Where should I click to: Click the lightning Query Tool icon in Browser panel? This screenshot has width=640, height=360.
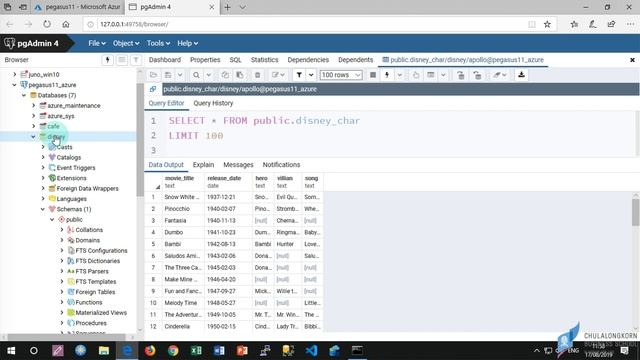[107, 60]
